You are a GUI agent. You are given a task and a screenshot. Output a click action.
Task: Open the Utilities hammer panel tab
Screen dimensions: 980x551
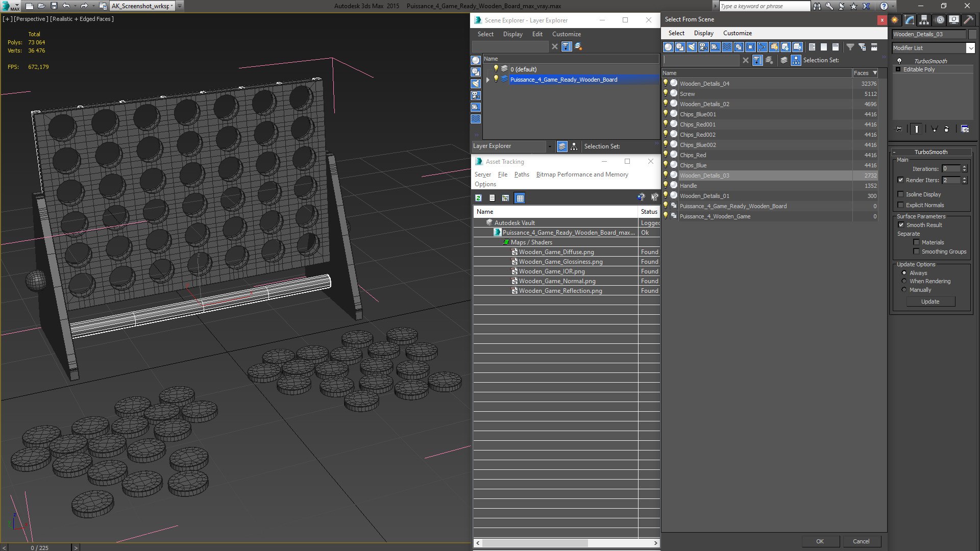point(968,20)
